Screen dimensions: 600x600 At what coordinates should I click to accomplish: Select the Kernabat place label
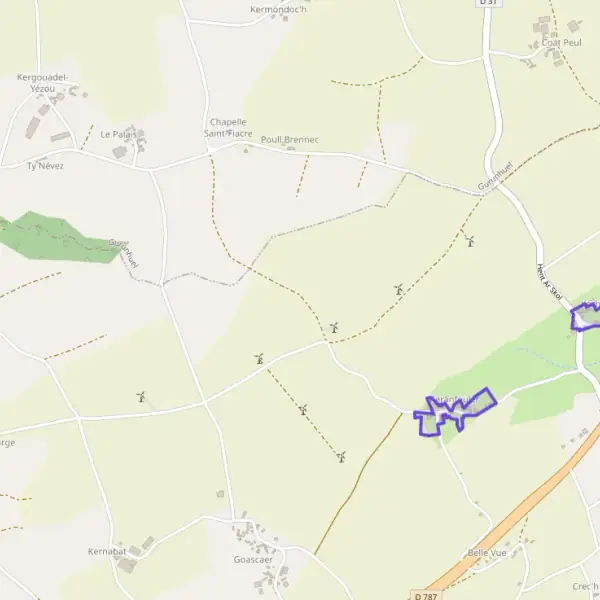[x=107, y=551]
